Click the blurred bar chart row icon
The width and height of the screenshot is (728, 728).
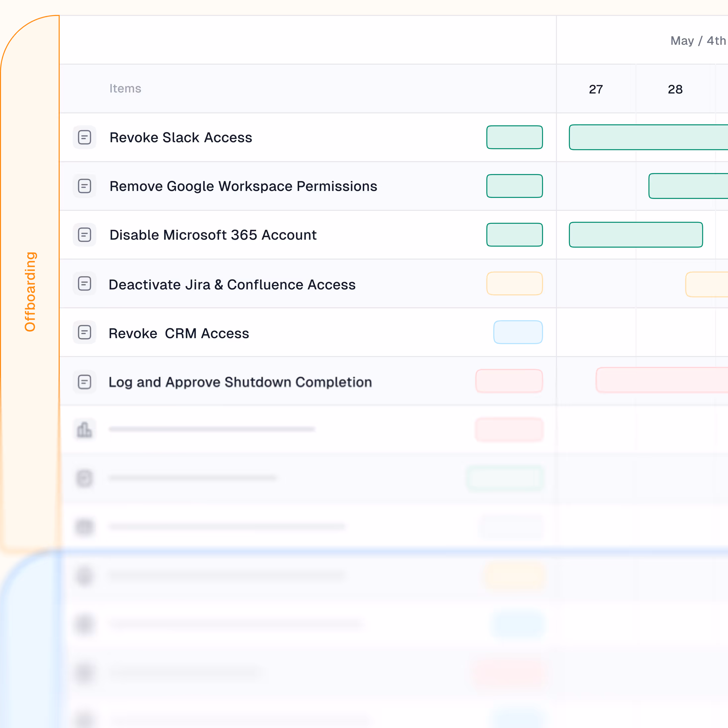point(84,430)
